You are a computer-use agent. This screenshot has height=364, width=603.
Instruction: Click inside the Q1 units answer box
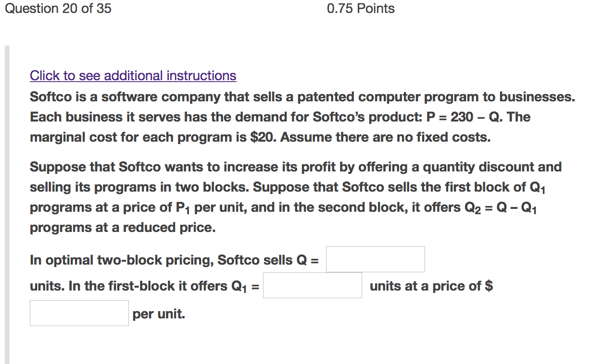pos(312,285)
